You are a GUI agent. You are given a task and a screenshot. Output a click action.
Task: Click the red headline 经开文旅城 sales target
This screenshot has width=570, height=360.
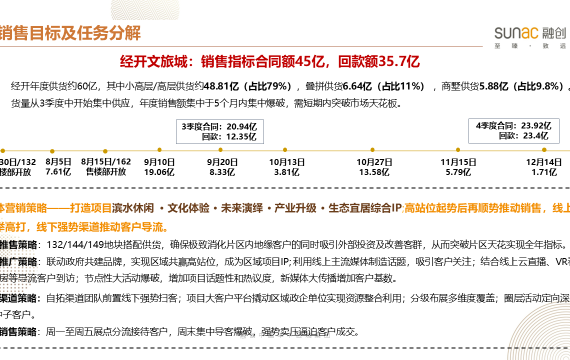[x=270, y=61]
